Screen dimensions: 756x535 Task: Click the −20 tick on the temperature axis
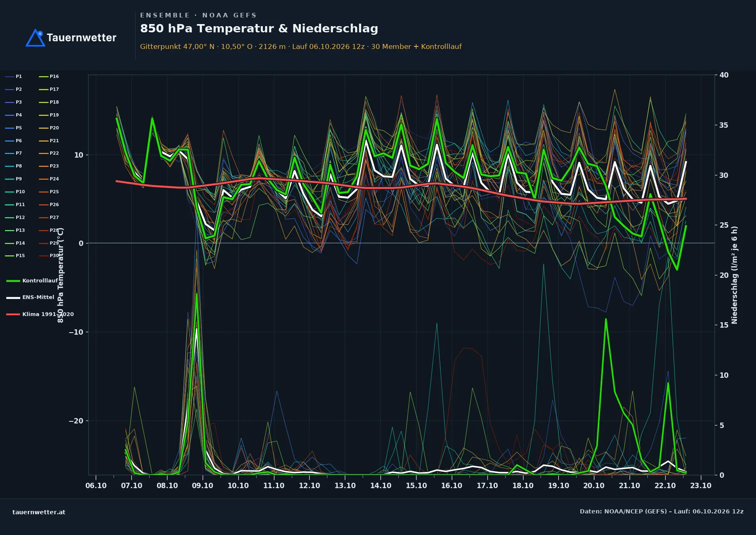pos(76,421)
